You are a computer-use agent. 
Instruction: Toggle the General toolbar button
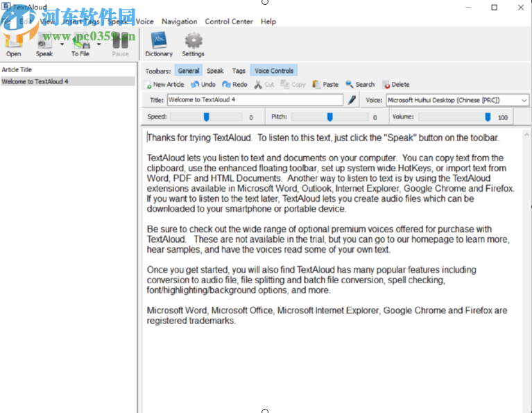click(x=189, y=71)
